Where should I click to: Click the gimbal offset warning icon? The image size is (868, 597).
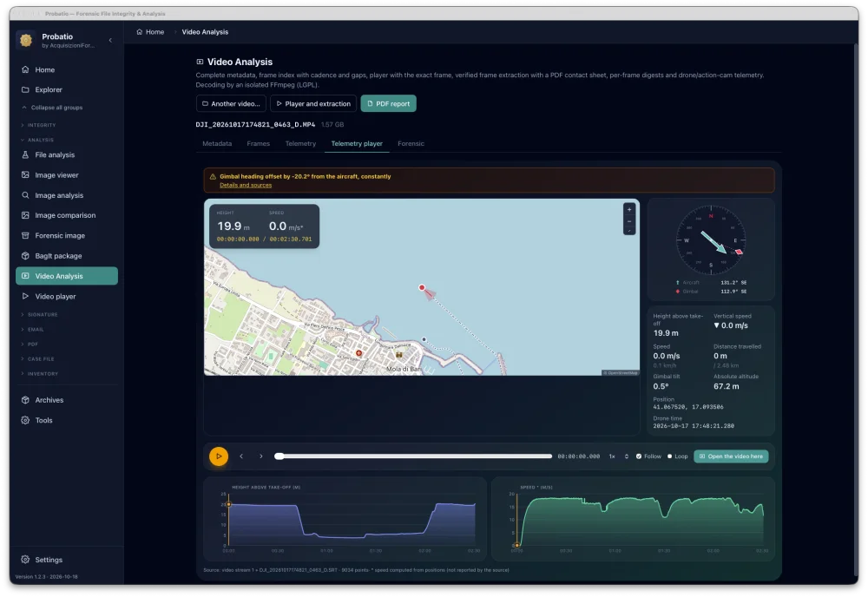[x=213, y=176]
